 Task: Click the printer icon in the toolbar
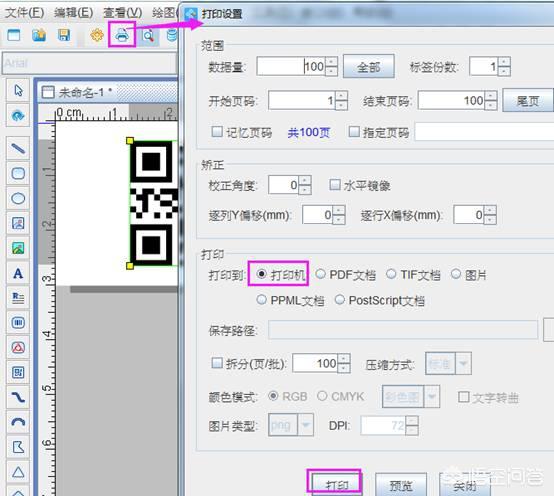pyautogui.click(x=122, y=35)
